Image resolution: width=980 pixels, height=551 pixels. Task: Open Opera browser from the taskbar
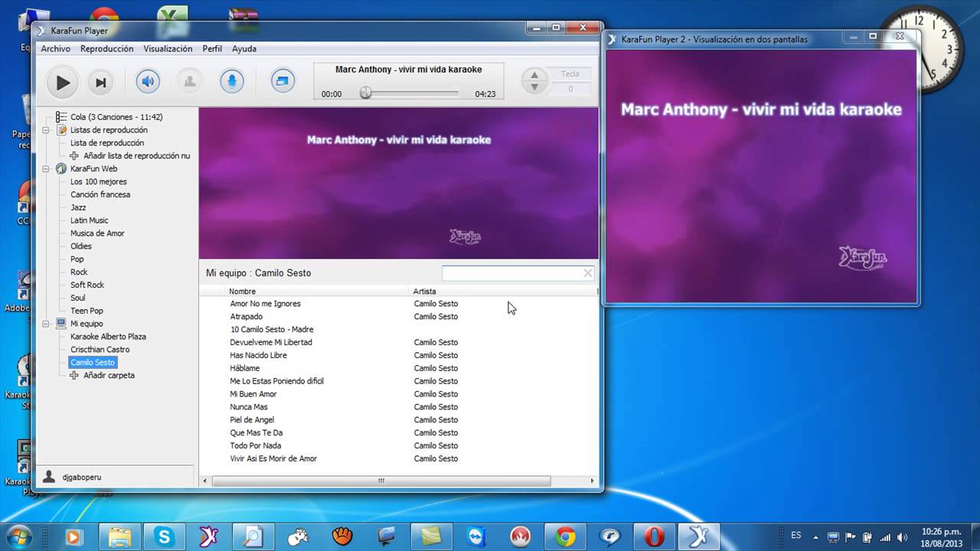(x=655, y=536)
